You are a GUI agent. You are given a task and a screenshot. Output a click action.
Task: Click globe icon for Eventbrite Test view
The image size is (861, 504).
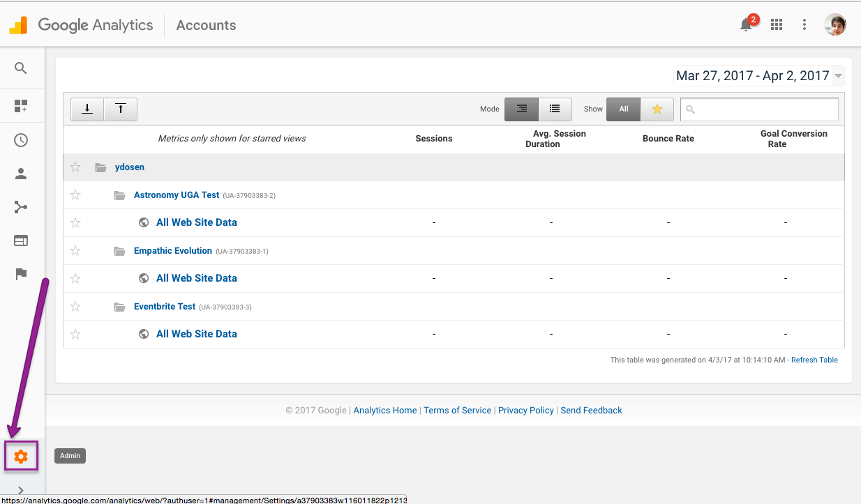[x=144, y=334]
